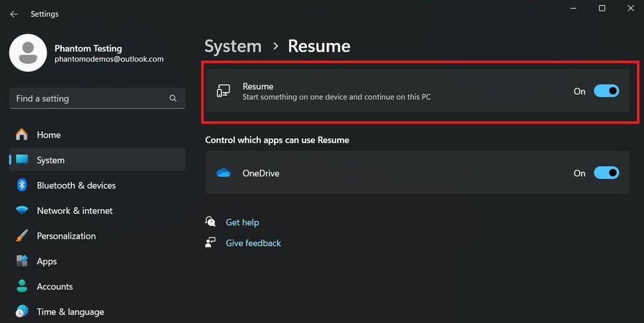This screenshot has width=644, height=323.
Task: Click System in the breadcrumb header
Action: click(233, 47)
